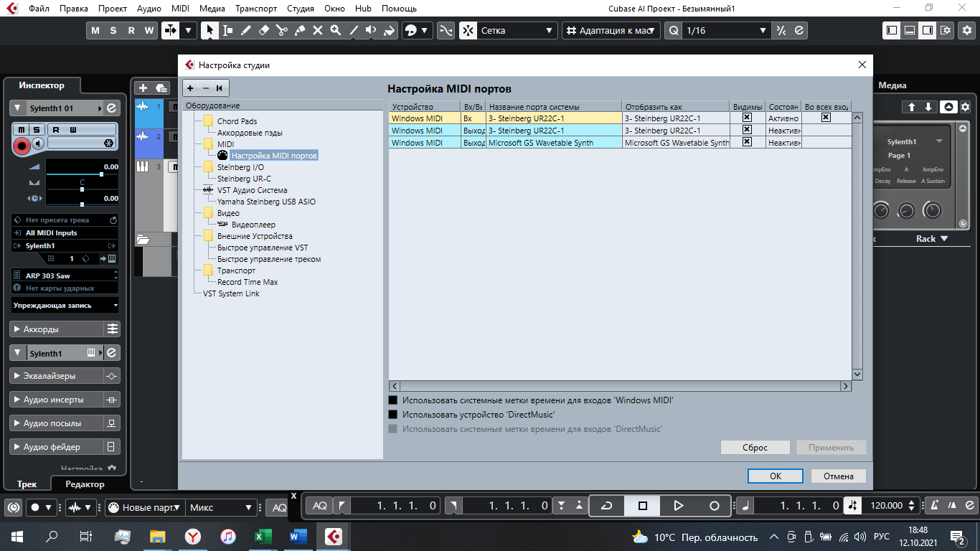Viewport: 980px width, 551px height.
Task: Remove device with minus button
Action: tap(205, 88)
